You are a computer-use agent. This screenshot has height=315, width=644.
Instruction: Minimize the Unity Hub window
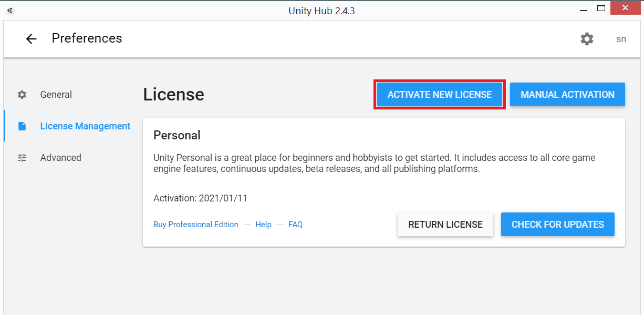click(584, 9)
